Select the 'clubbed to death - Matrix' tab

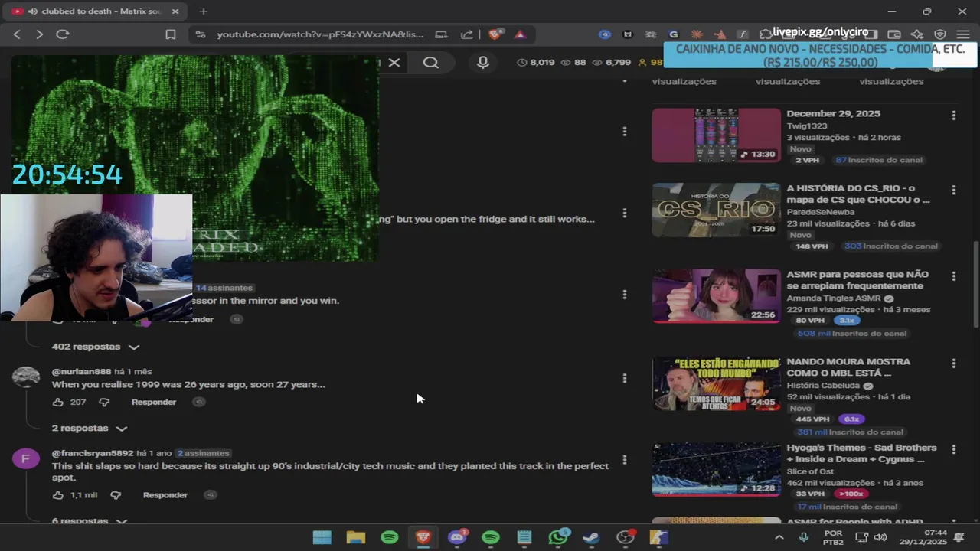coord(96,11)
